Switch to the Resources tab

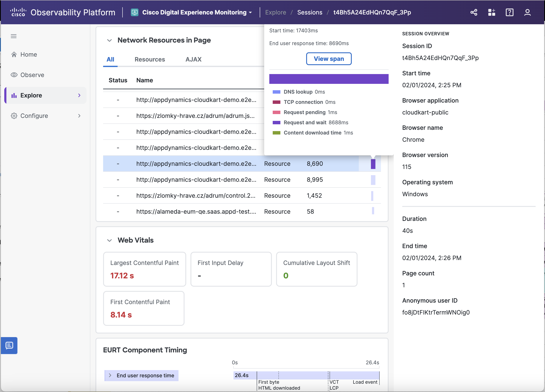pos(150,59)
